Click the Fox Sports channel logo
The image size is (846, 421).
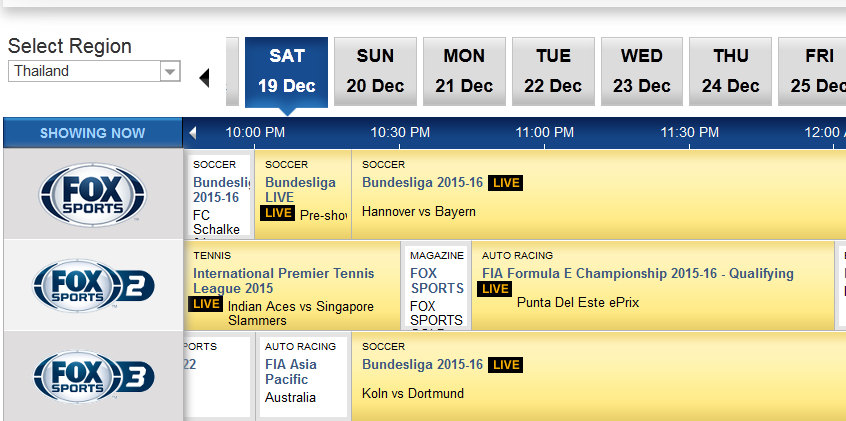(x=92, y=195)
